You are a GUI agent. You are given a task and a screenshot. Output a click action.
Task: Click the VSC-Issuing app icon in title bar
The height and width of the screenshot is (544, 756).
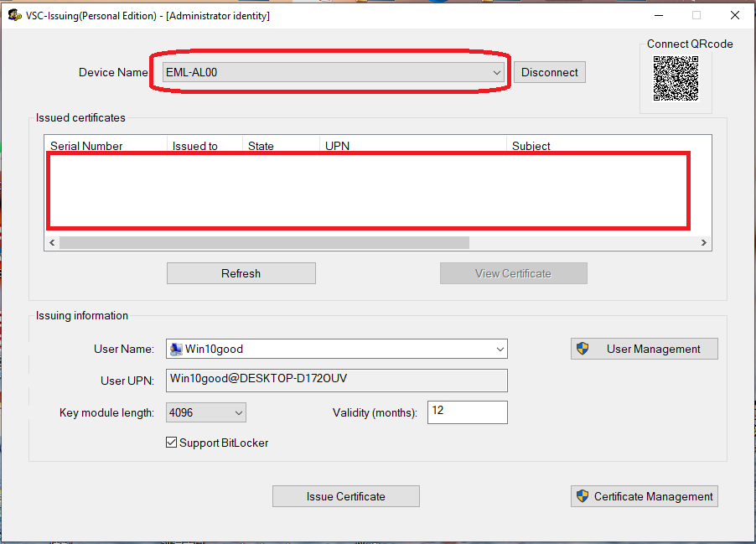[14, 15]
